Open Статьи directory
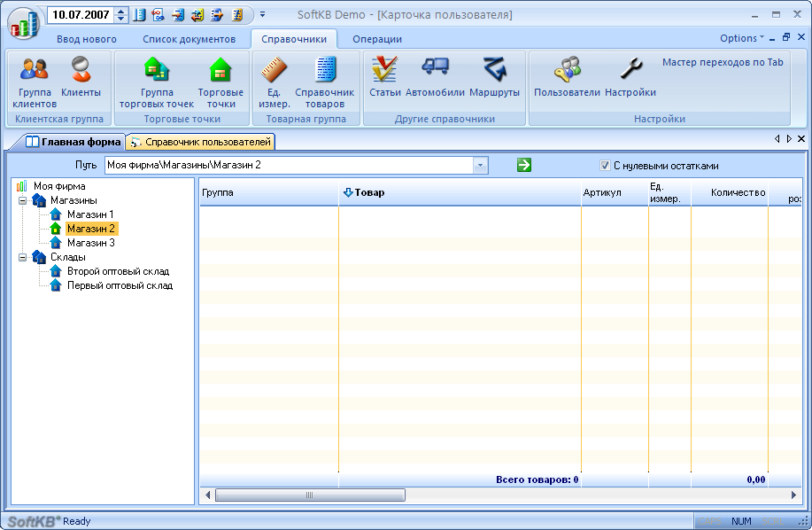812x530 pixels. 385,77
